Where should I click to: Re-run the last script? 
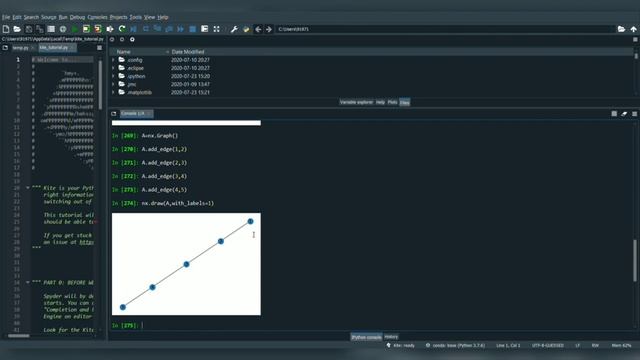coord(122,29)
